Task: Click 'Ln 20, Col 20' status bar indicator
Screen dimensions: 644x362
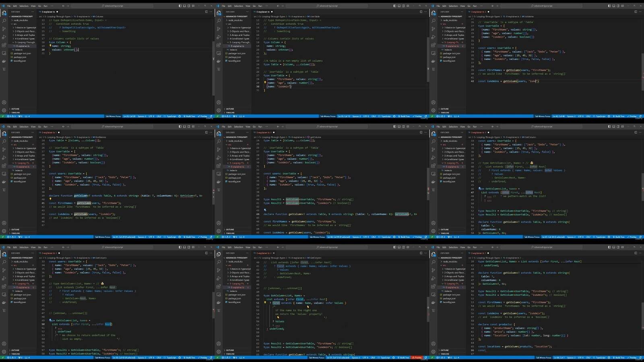Action: (129, 116)
